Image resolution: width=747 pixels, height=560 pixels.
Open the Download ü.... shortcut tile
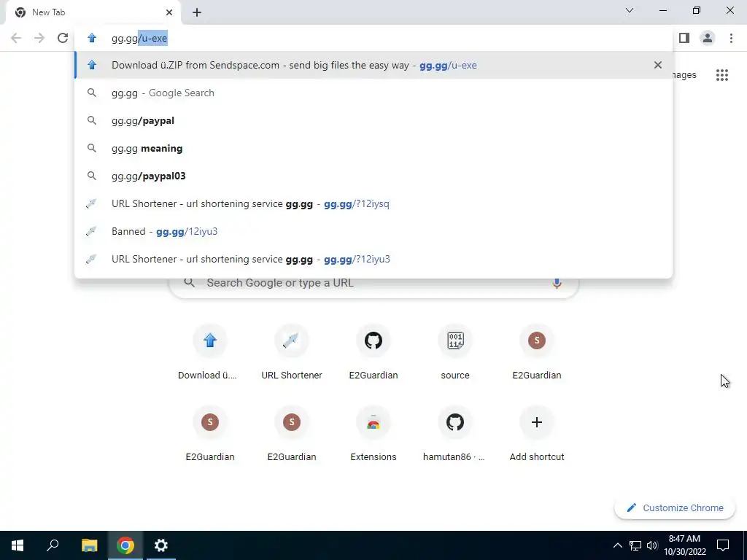click(x=209, y=352)
